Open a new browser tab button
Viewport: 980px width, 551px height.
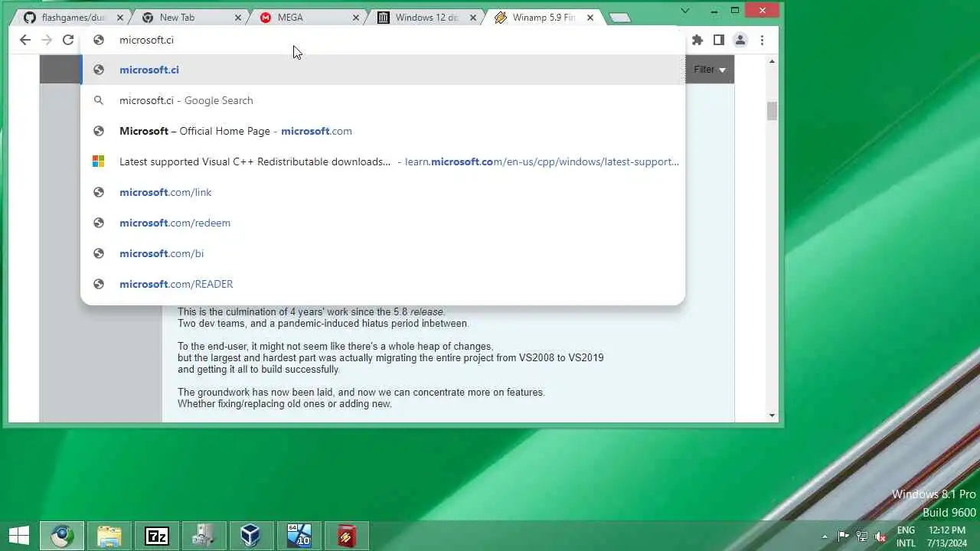pos(620,18)
